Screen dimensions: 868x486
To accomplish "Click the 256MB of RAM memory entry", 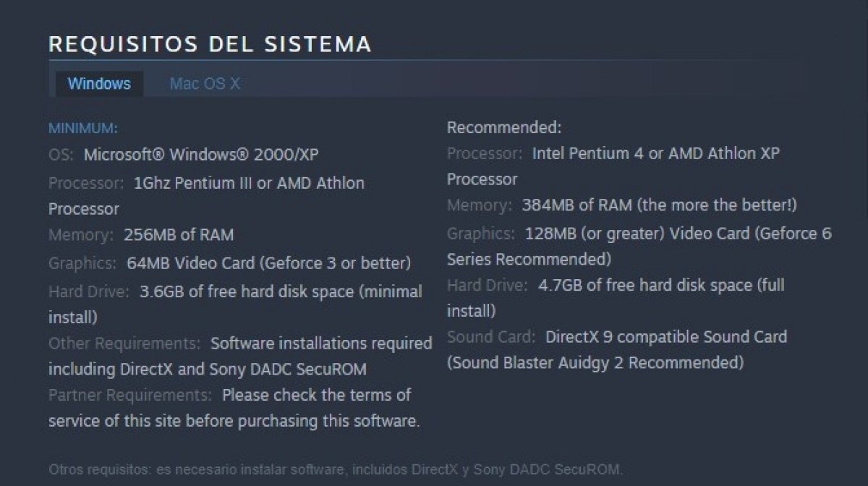I will (x=179, y=235).
